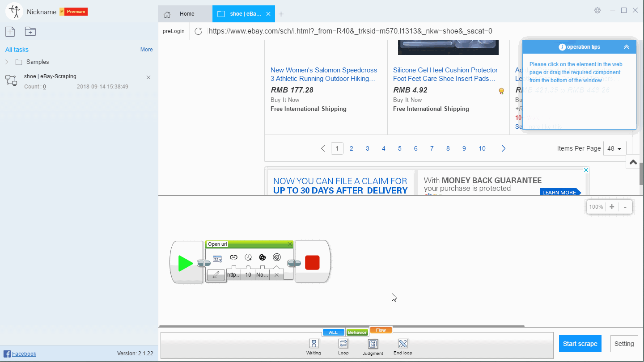Select the Samples folder row

coord(79,62)
